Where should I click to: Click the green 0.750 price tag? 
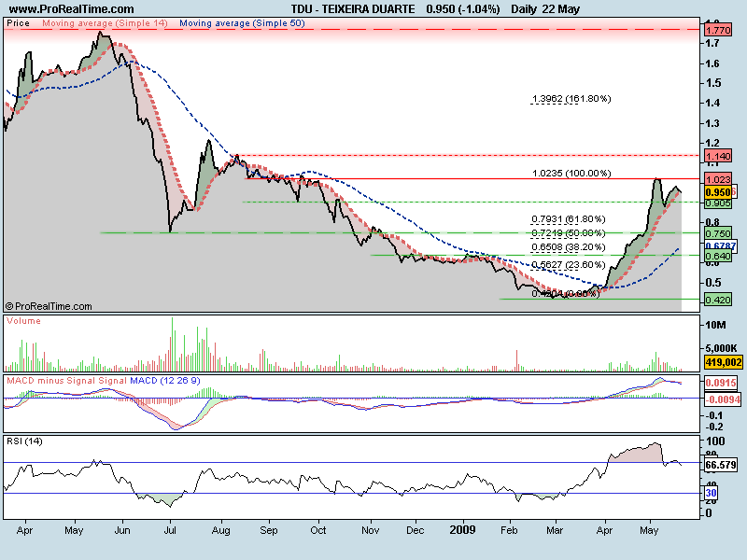tap(718, 233)
